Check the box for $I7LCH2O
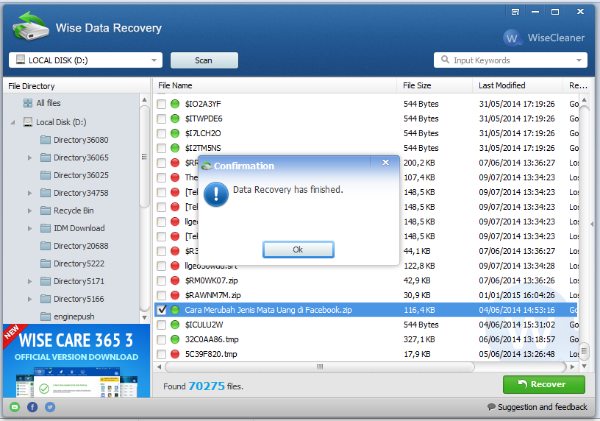The image size is (600, 421). click(x=161, y=133)
